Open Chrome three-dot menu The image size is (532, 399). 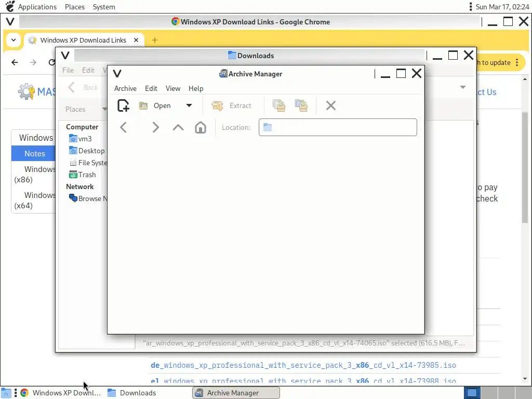pos(517,62)
